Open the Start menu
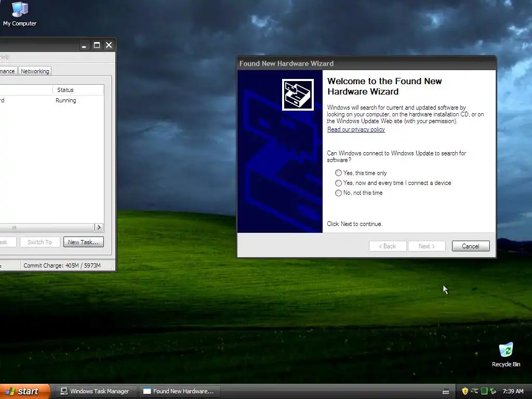The image size is (532, 399). pos(25,391)
